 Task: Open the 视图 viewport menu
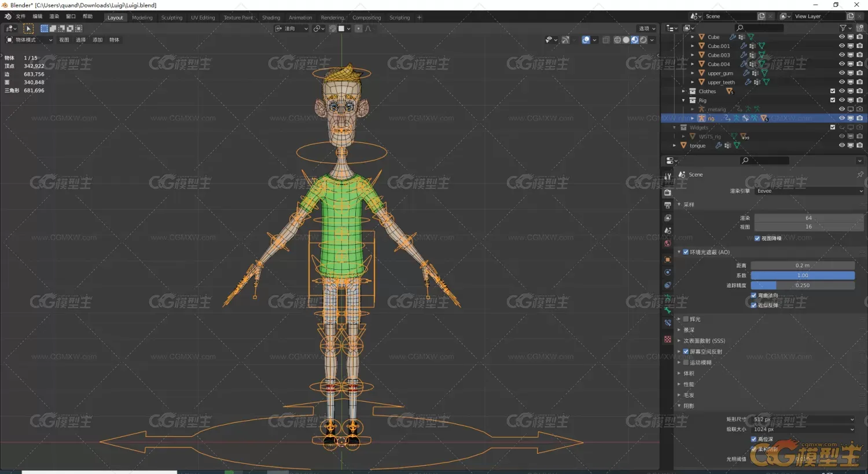click(64, 40)
